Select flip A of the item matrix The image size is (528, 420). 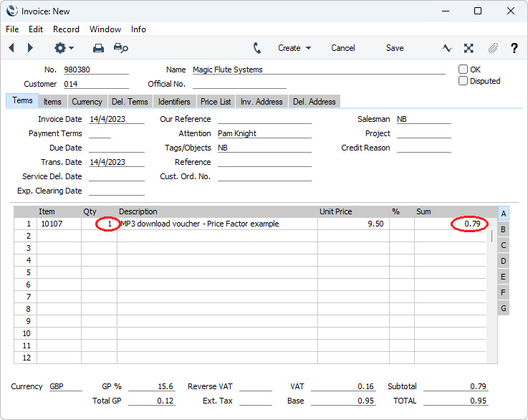503,214
